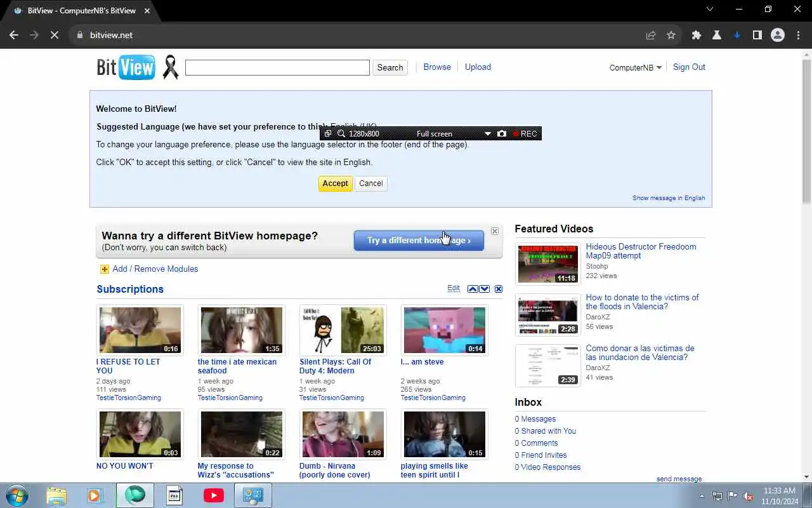The height and width of the screenshot is (508, 812).
Task: Click the Browse link
Action: pyautogui.click(x=437, y=67)
